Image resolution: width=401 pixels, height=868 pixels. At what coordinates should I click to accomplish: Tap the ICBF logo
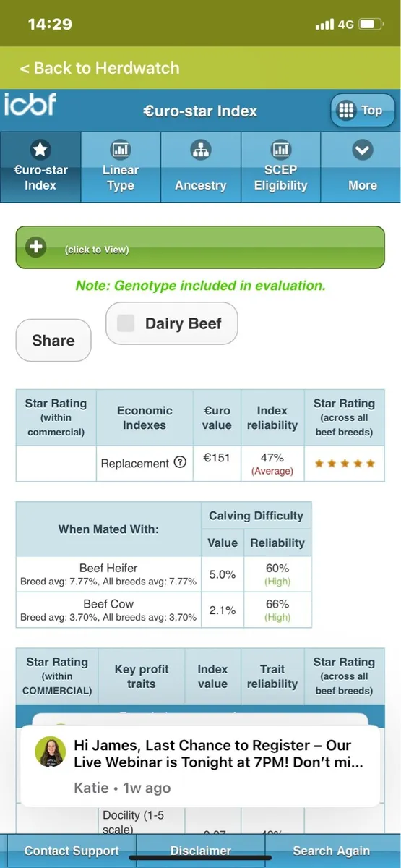coord(30,105)
